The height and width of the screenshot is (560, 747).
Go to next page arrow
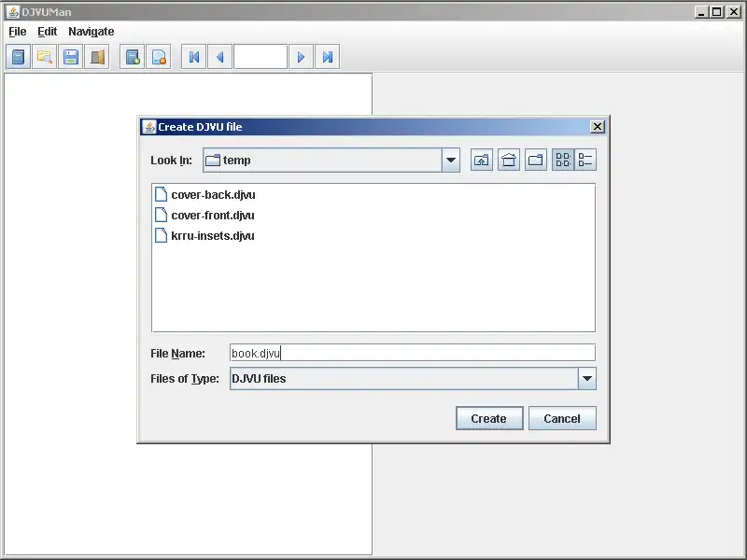tap(301, 57)
